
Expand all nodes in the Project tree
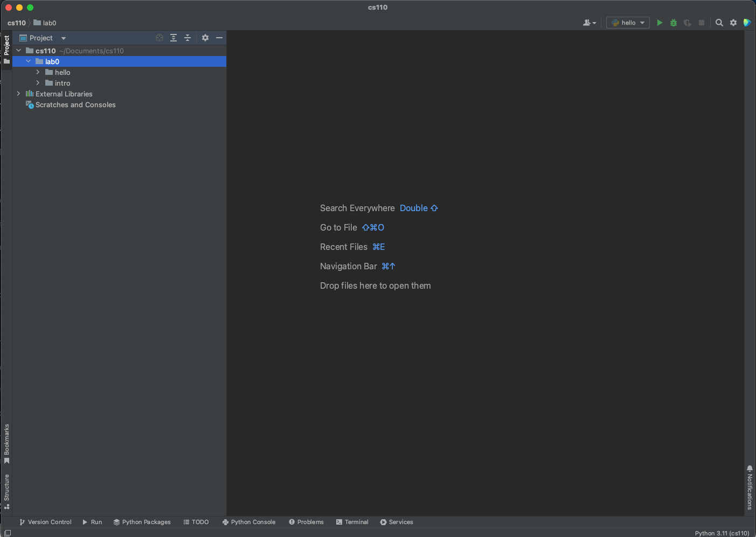point(174,38)
